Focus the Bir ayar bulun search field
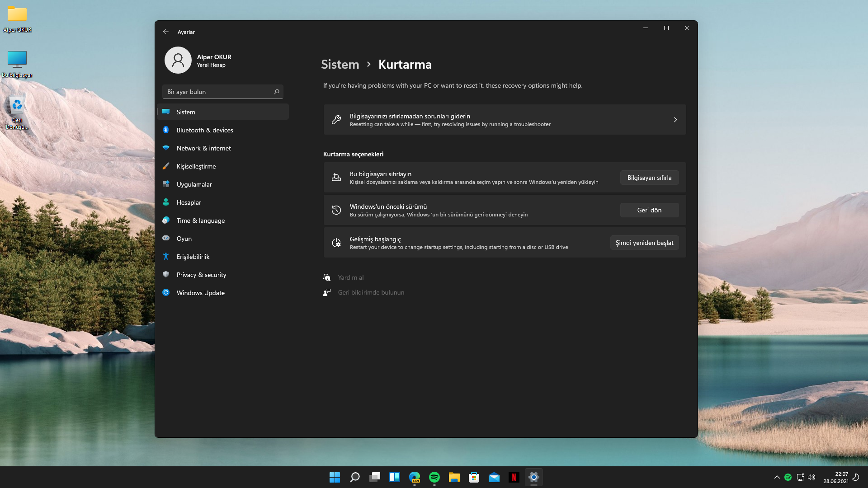 pos(217,92)
